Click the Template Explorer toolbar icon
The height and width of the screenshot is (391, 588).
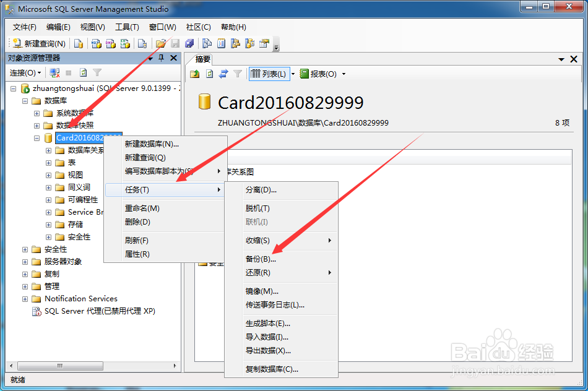[250, 43]
